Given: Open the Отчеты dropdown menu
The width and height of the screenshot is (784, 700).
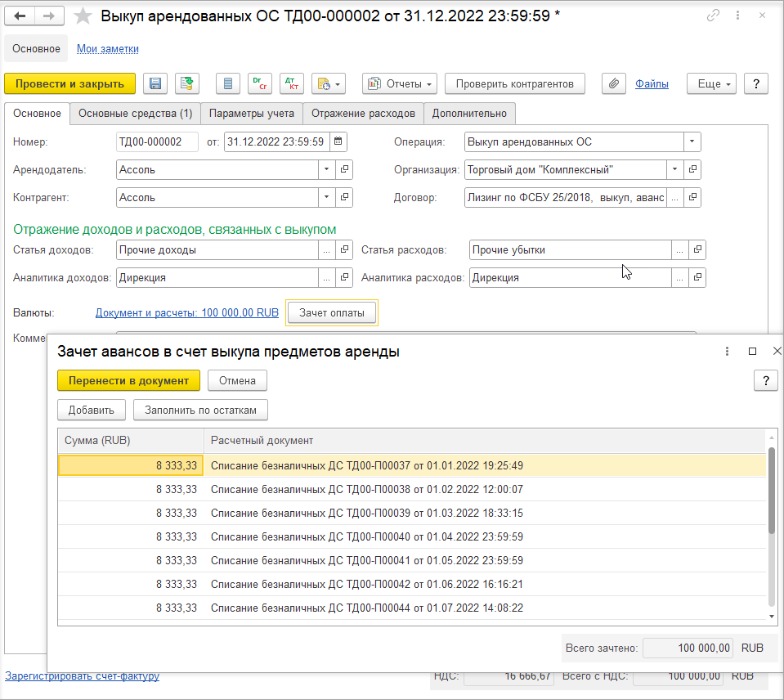Looking at the screenshot, I should pos(400,83).
